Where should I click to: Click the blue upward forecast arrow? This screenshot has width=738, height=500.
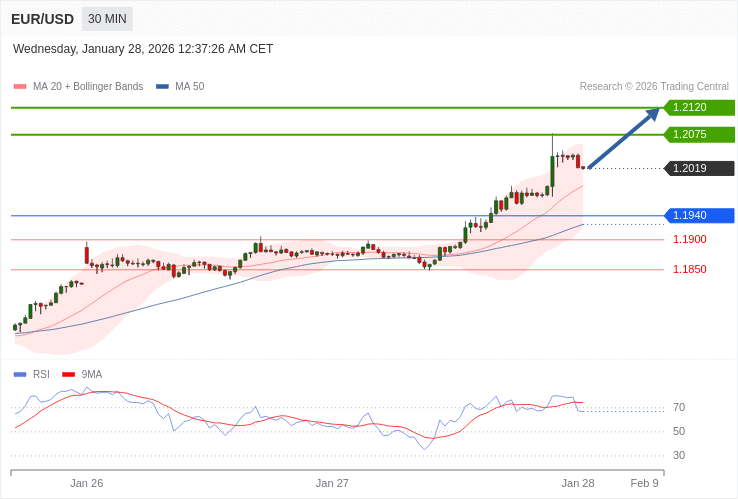(623, 138)
